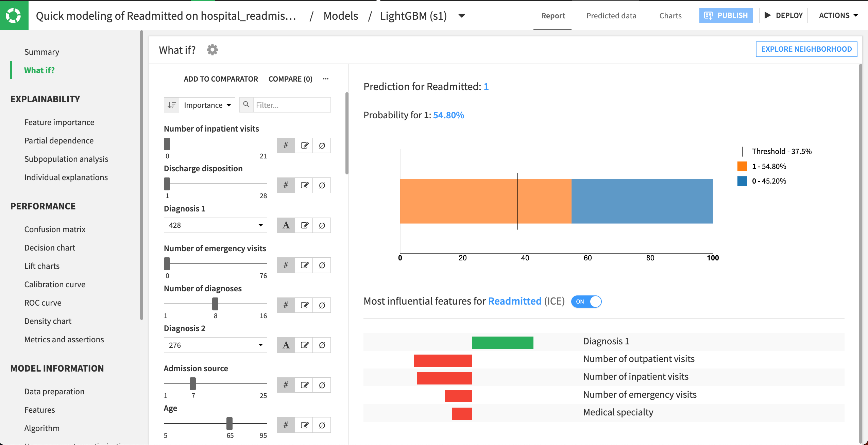Expand the Diagnosis 1 value dropdown
This screenshot has height=445, width=868.
215,225
